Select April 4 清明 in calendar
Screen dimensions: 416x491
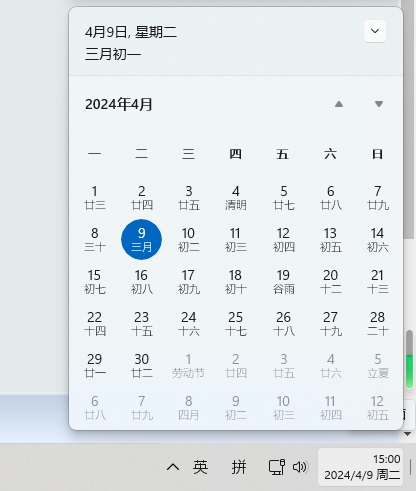pyautogui.click(x=236, y=198)
